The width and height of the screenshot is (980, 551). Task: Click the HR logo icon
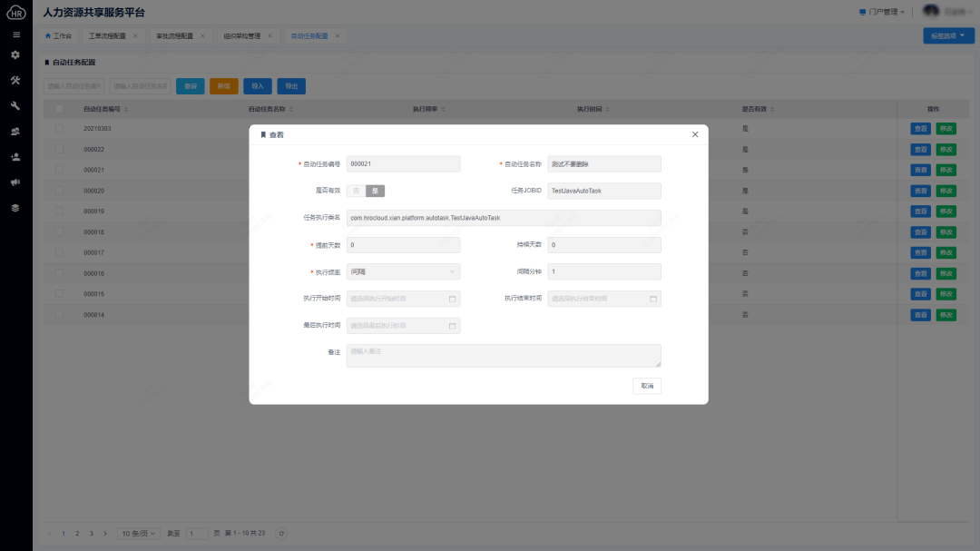click(x=16, y=12)
